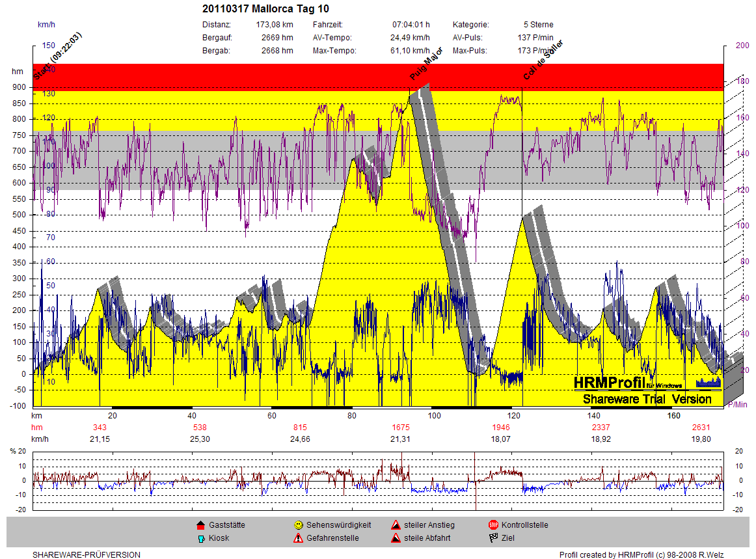Screen dimensions: 756x559
Task: Select the Sehenswürdigkeit smiley icon
Action: (298, 525)
